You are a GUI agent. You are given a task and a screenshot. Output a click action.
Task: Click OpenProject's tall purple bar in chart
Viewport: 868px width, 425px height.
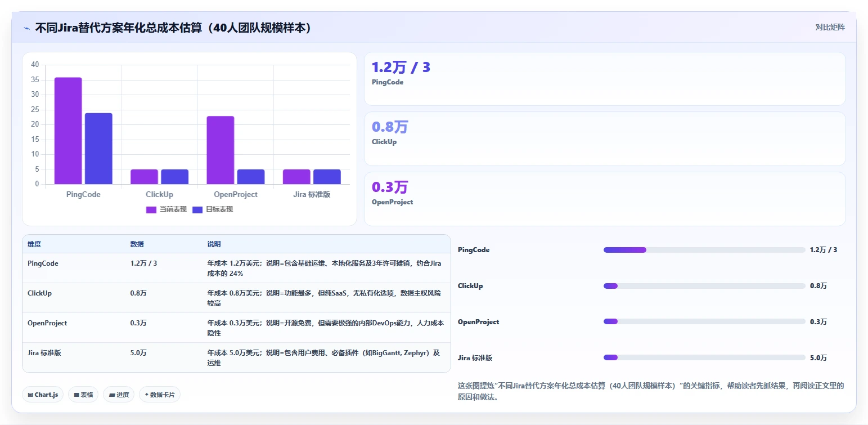click(221, 150)
